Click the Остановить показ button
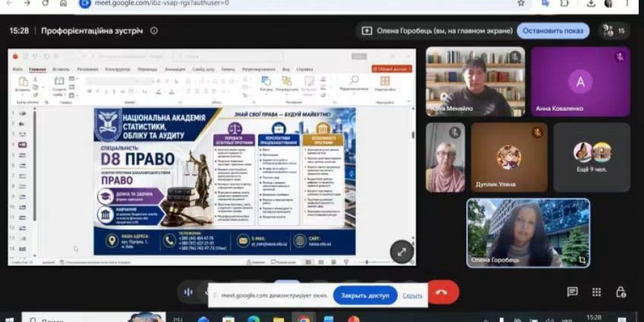This screenshot has width=644, height=322. tap(553, 31)
